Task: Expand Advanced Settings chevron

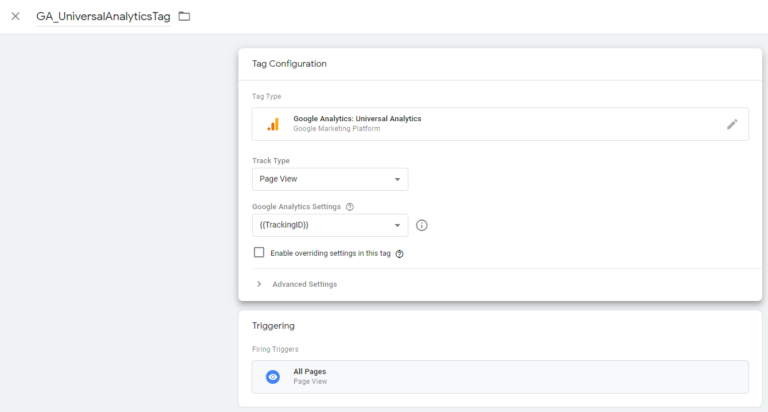Action: 259,284
